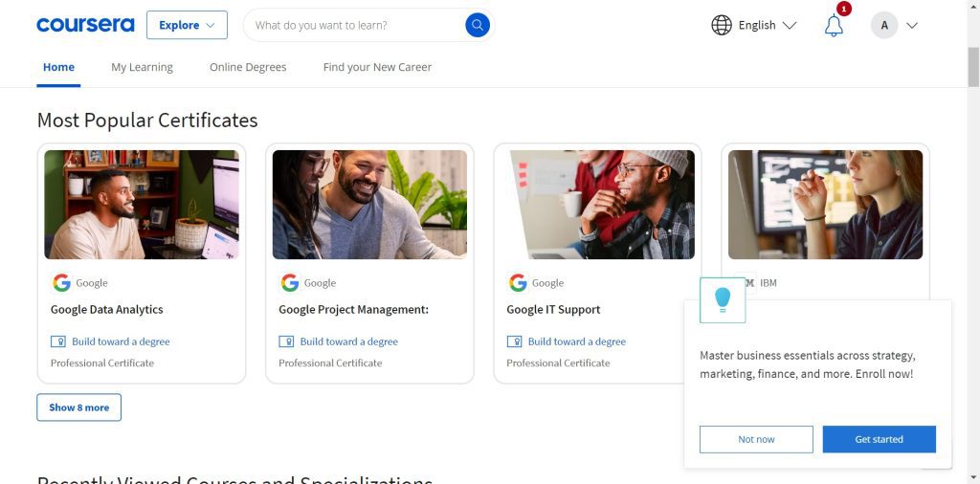Viewport: 980px width, 484px height.
Task: Go to Find your New Career tab
Action: point(377,67)
